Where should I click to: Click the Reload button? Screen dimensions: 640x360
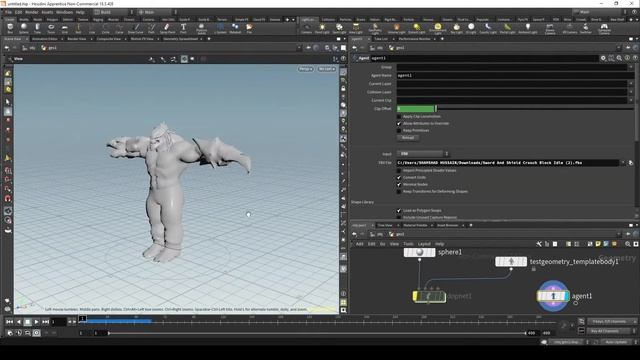coord(408,138)
